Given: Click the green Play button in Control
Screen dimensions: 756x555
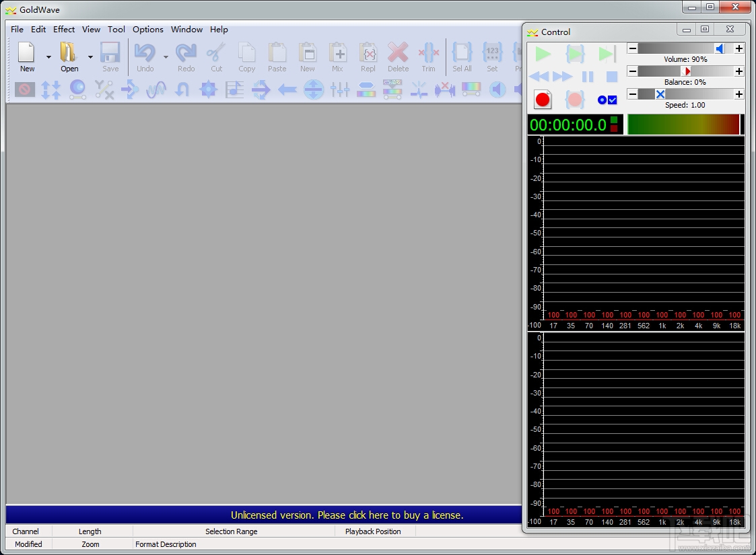Looking at the screenshot, I should pyautogui.click(x=543, y=54).
